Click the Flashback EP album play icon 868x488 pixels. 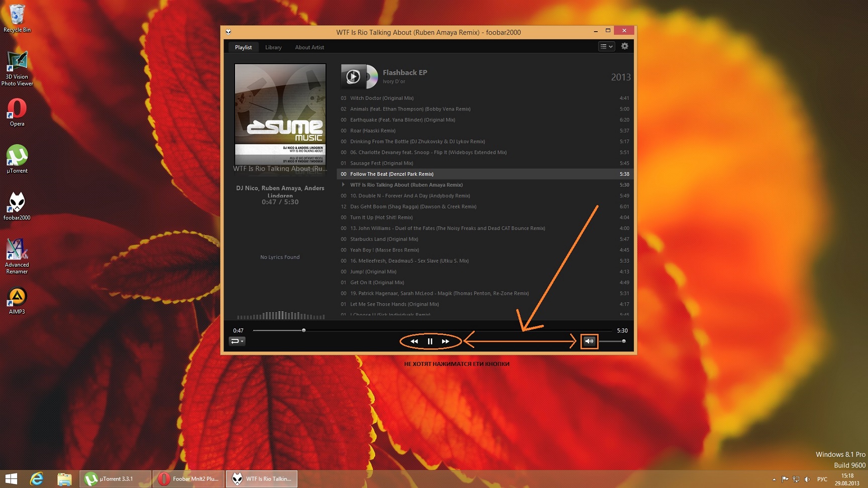click(x=353, y=76)
